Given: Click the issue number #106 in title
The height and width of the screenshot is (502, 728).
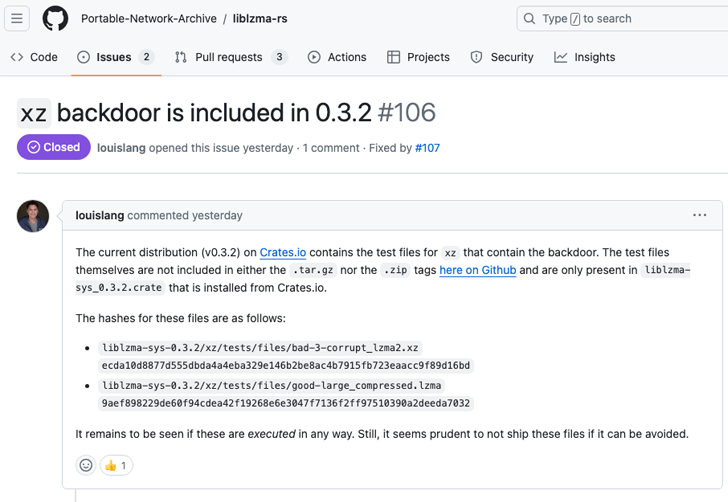Looking at the screenshot, I should [407, 113].
